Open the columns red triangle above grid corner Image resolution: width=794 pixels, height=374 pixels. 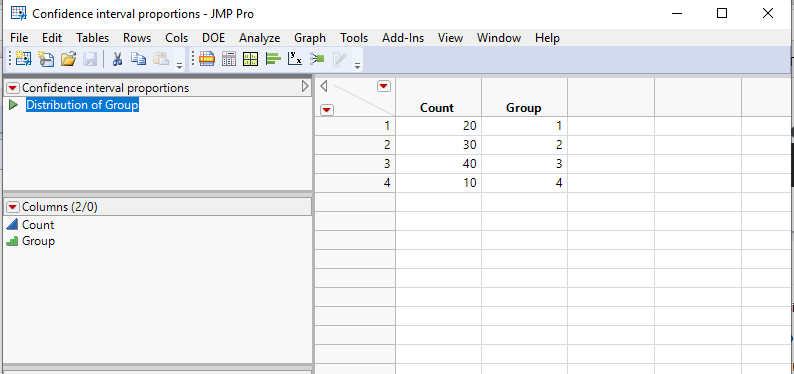(384, 87)
